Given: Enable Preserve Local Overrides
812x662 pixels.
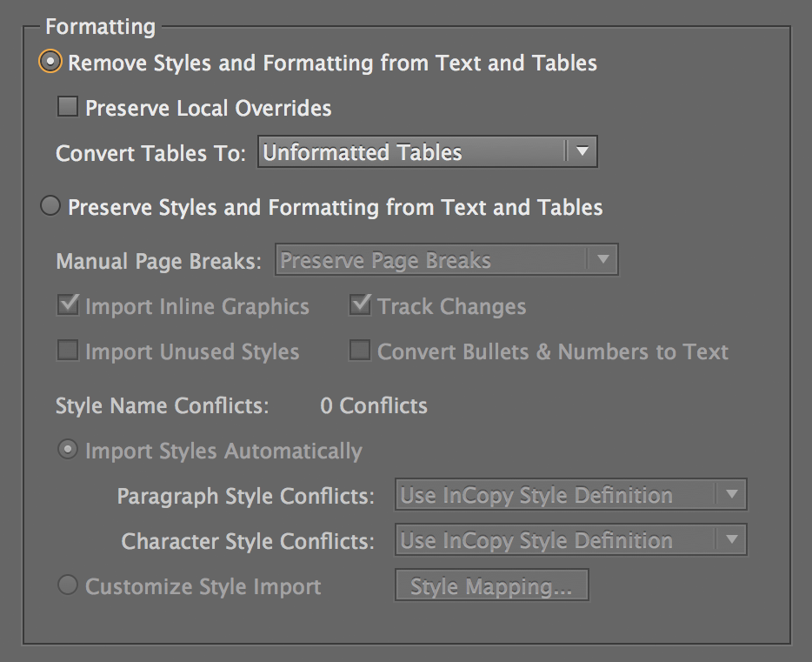Looking at the screenshot, I should (x=66, y=106).
